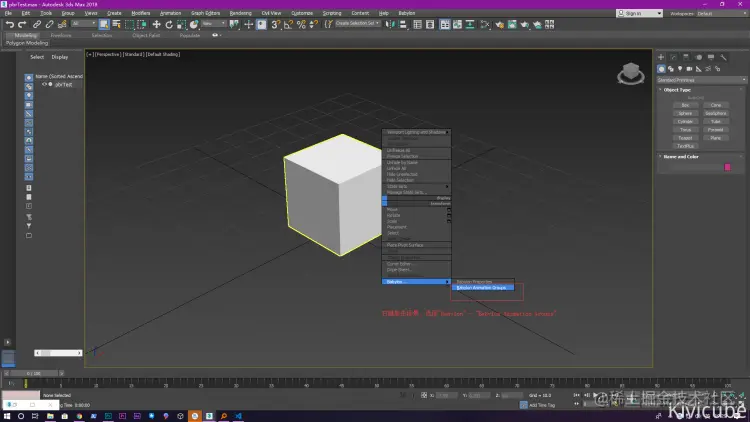Image resolution: width=750 pixels, height=422 pixels.
Task: Redo the last undone action
Action: coord(22,24)
